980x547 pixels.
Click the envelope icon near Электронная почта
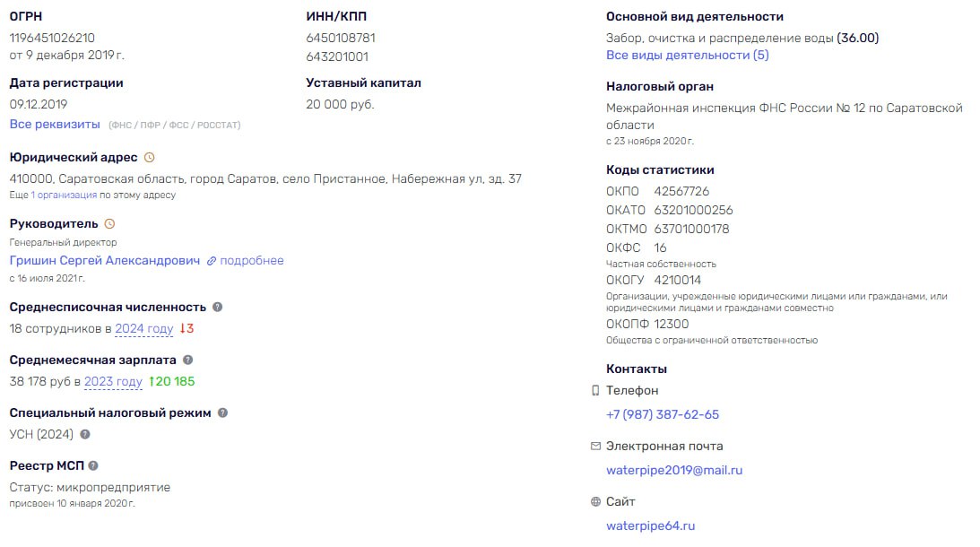pyautogui.click(x=595, y=447)
